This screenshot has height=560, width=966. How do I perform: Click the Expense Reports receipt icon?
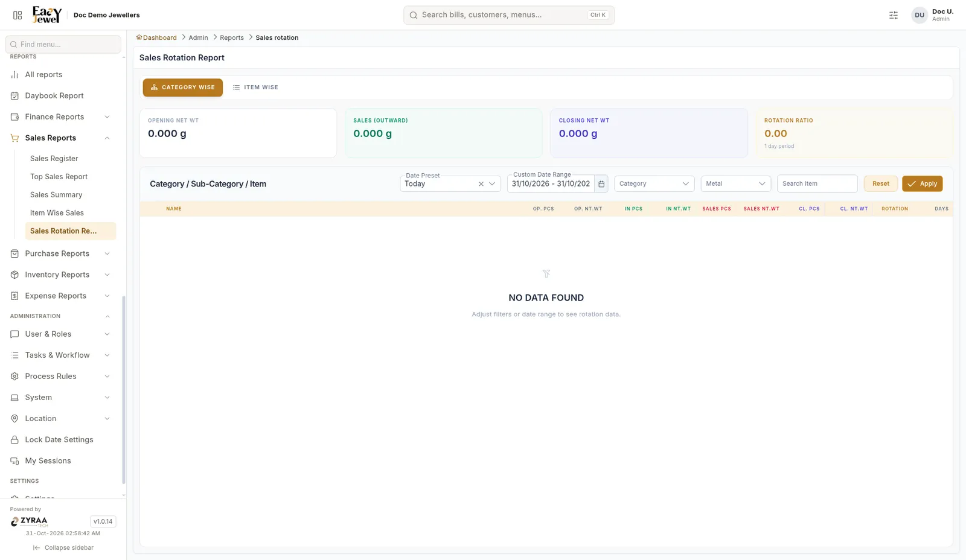click(14, 296)
